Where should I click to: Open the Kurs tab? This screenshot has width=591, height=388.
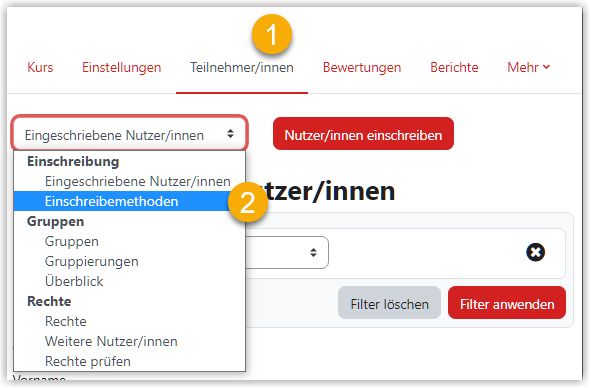coord(40,67)
